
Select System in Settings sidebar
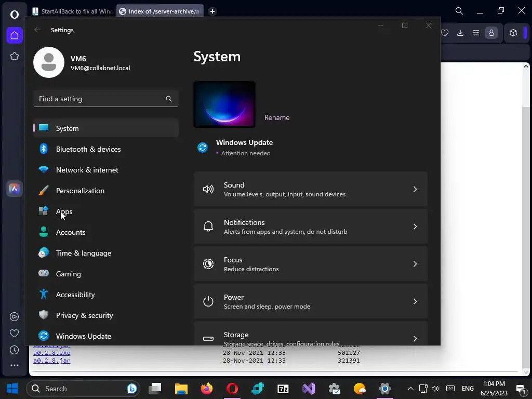pos(106,128)
